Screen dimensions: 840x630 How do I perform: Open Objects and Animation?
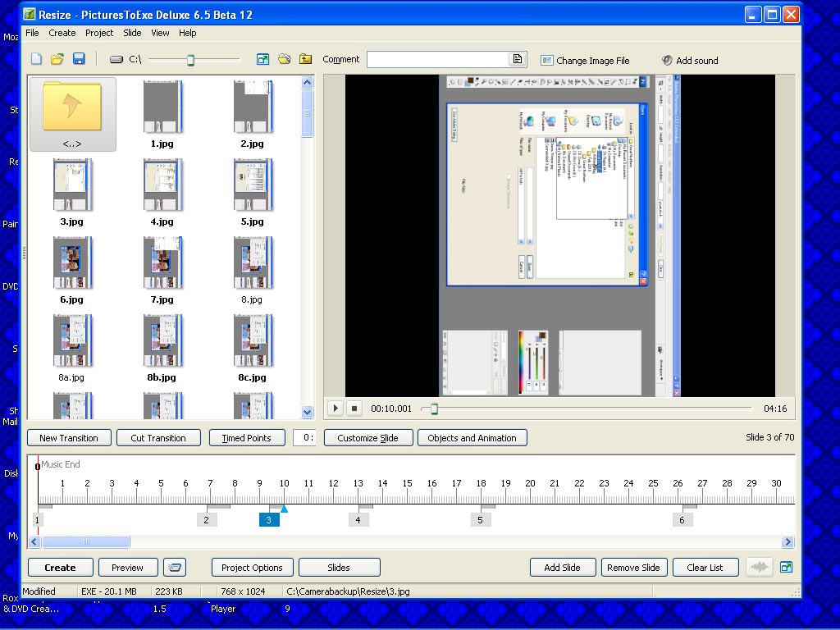pyautogui.click(x=472, y=438)
